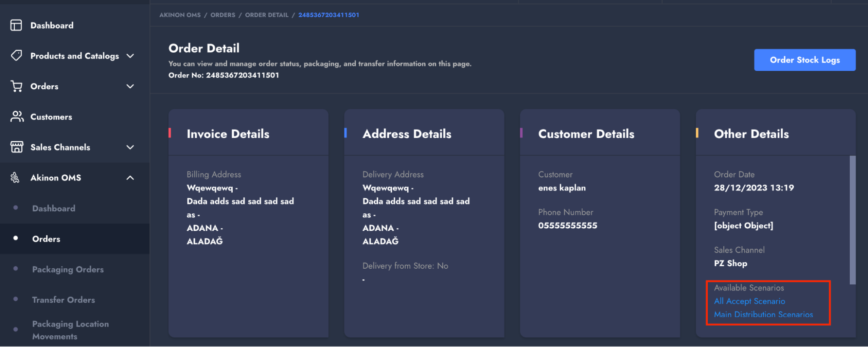Click the Customers people icon
Image resolution: width=868 pixels, height=347 pixels.
tap(17, 117)
